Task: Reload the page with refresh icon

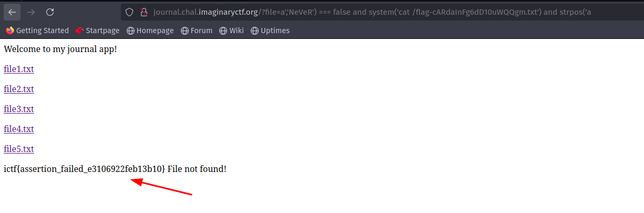Action: [50, 12]
